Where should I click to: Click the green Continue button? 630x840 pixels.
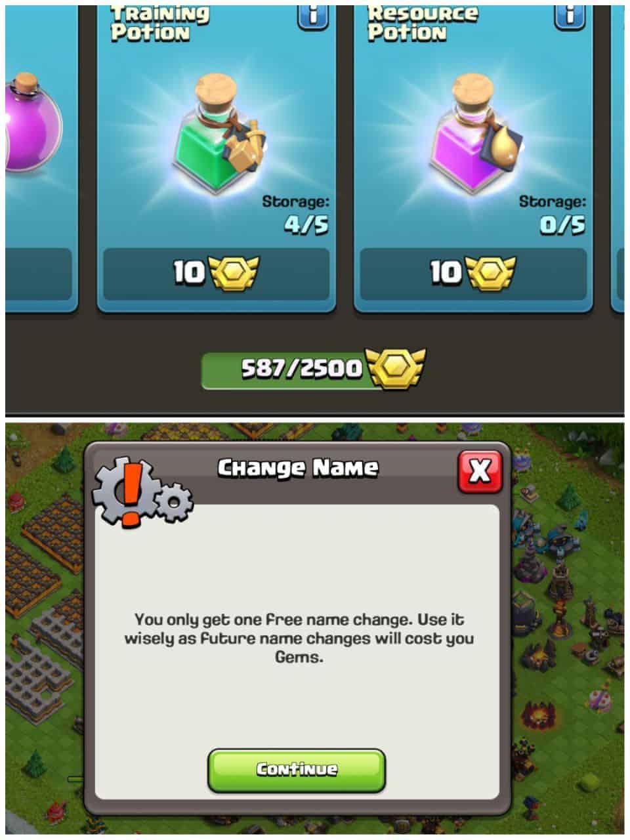(x=297, y=770)
